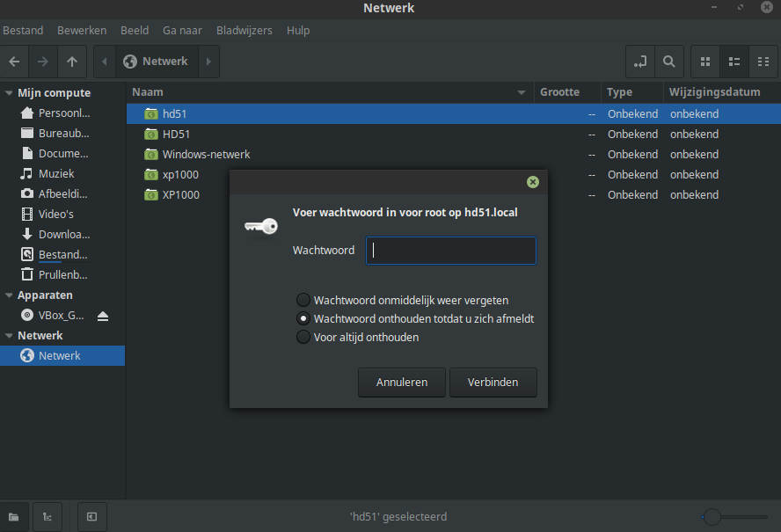This screenshot has height=532, width=781.
Task: Show tree view in sidebar
Action: [x=47, y=516]
